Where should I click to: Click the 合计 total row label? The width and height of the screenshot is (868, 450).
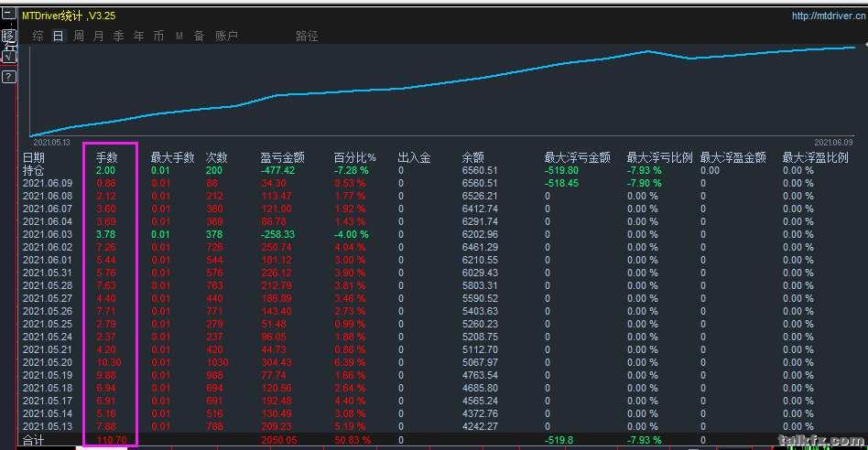(x=33, y=440)
